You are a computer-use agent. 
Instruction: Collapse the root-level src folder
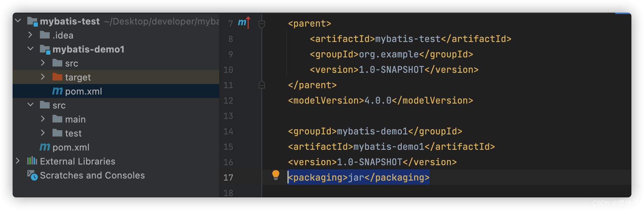(x=30, y=105)
